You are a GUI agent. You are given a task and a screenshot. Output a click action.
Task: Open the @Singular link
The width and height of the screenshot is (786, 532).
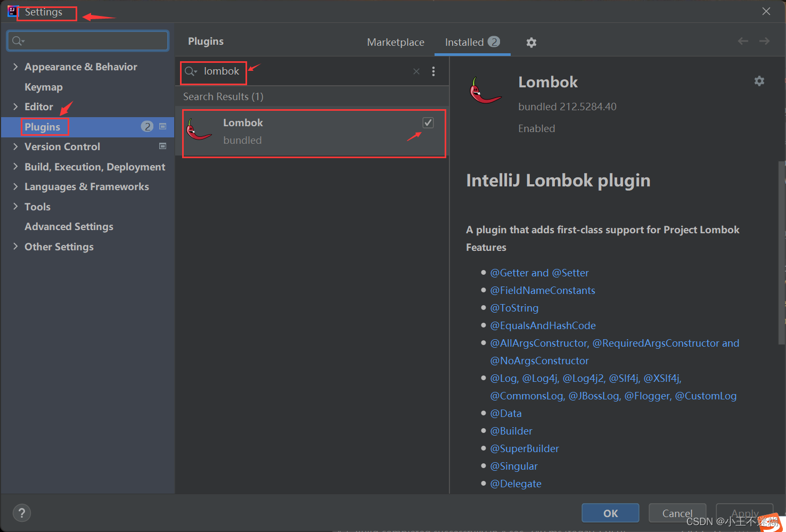[x=514, y=466]
